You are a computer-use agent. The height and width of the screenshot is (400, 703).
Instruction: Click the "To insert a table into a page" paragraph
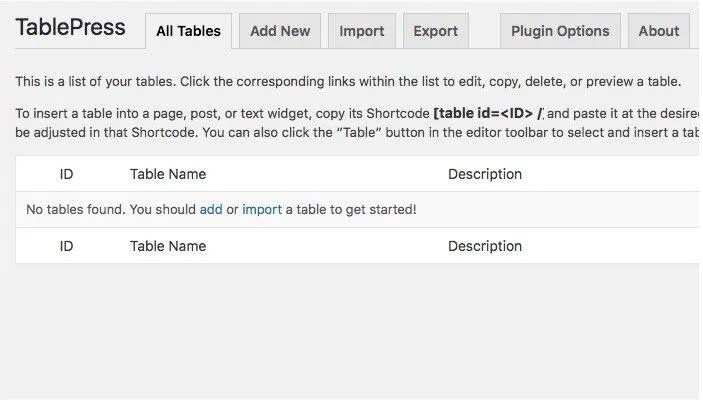(357, 123)
